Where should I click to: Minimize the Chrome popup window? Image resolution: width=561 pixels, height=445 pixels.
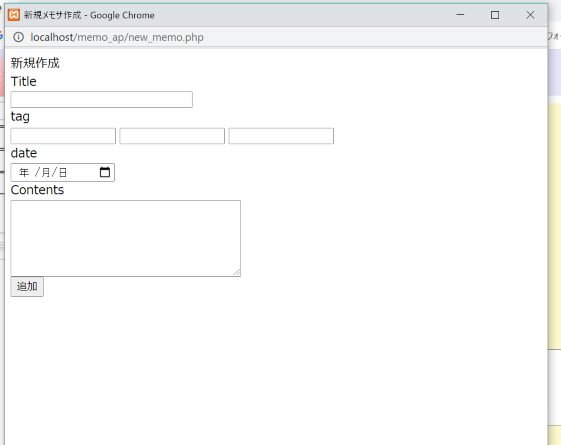pyautogui.click(x=460, y=15)
